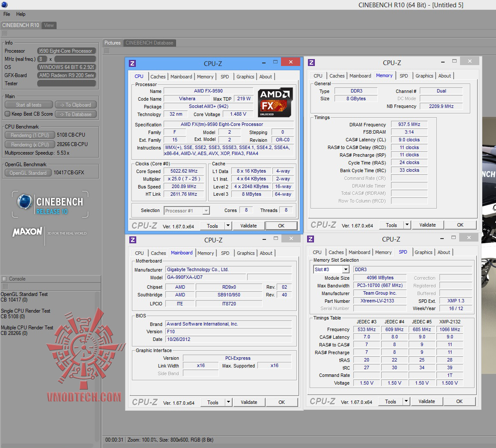This screenshot has width=496, height=448.
Task: Click the GFX-Board info field
Action: pyautogui.click(x=66, y=75)
